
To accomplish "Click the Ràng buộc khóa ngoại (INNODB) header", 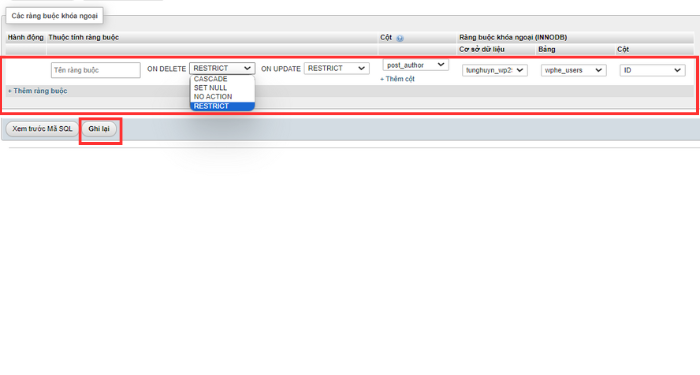I will click(x=513, y=38).
